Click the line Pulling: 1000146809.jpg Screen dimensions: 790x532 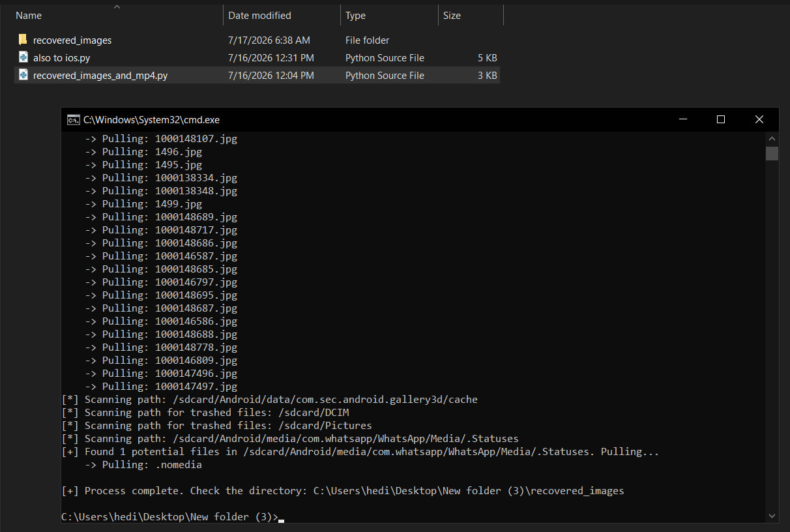click(161, 361)
